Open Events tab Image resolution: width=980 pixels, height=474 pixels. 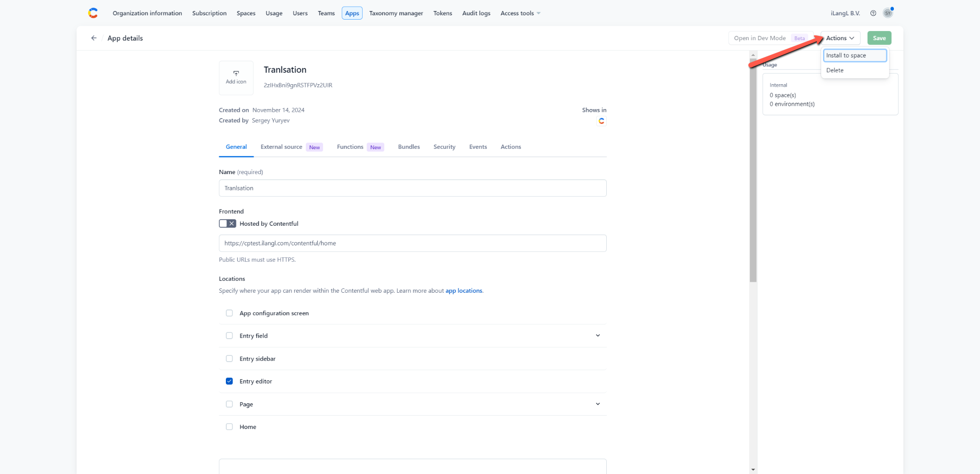coord(478,147)
